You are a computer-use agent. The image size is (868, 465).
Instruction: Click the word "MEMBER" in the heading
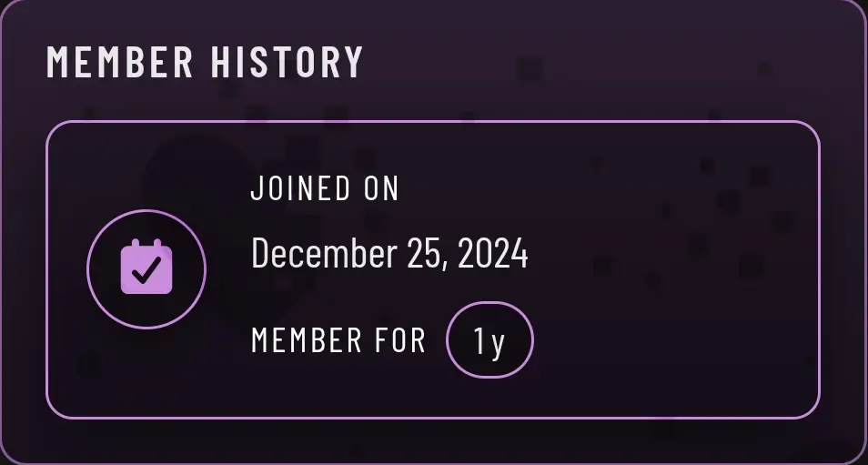click(x=120, y=62)
